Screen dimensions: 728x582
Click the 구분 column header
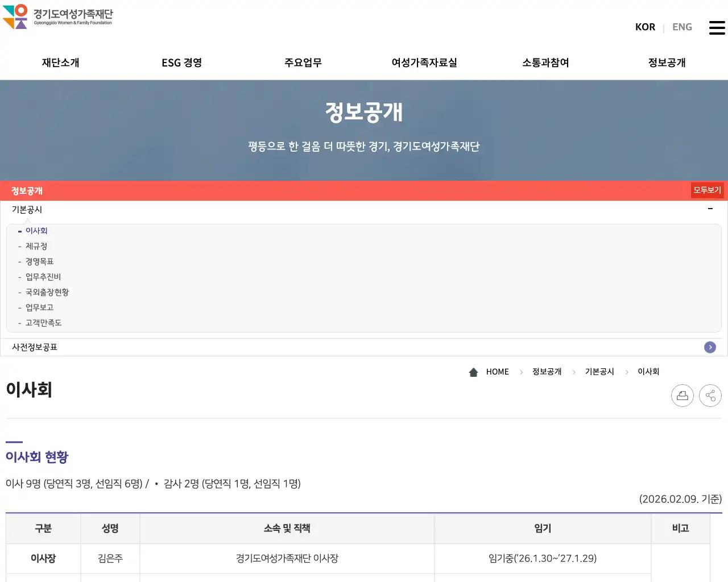(43, 529)
